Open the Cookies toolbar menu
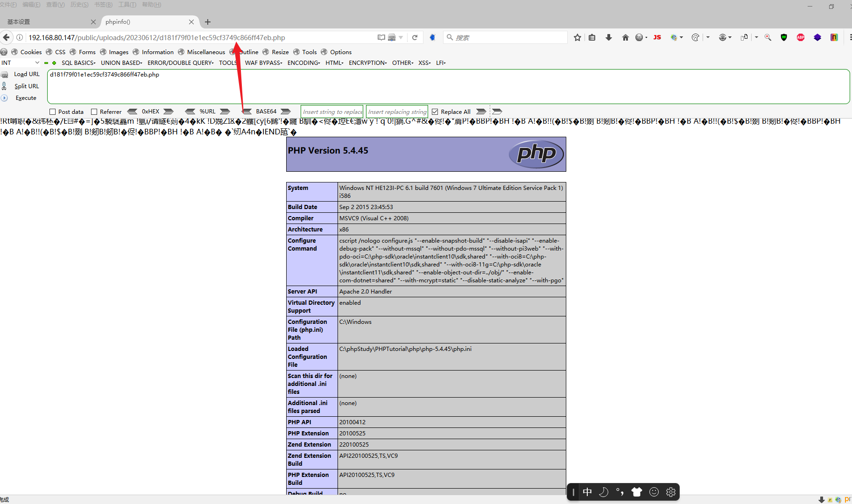Screen dimensions: 852x504 point(27,52)
